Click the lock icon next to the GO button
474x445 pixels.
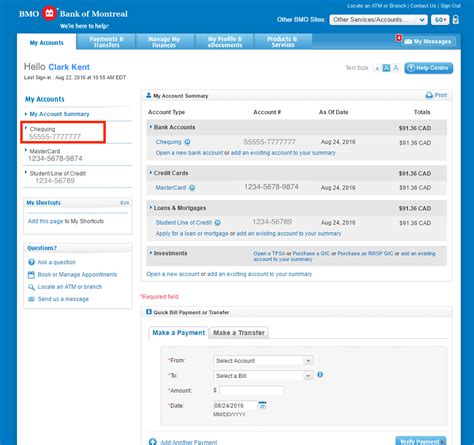tap(456, 20)
